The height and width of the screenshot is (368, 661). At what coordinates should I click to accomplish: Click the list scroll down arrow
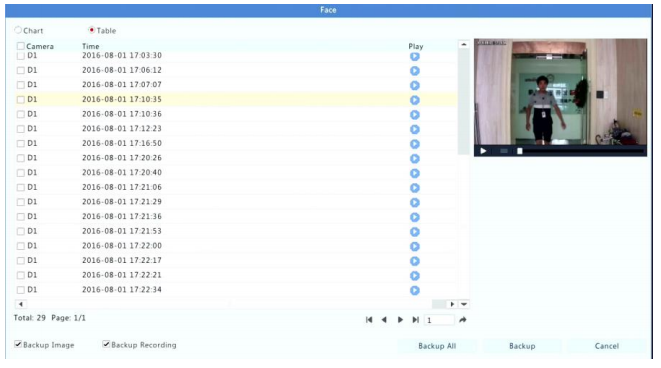click(464, 304)
